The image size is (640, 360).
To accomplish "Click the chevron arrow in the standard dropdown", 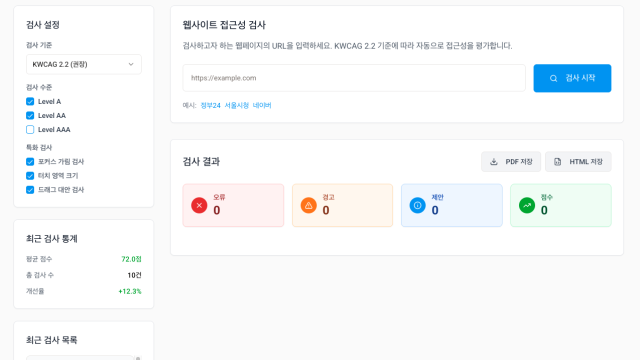I will pyautogui.click(x=131, y=64).
